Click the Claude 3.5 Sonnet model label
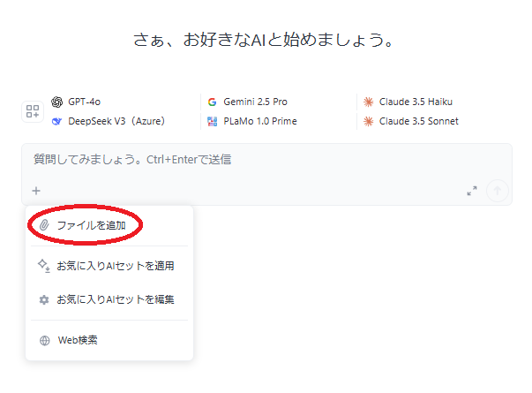Screen dimensions: 532x393 tap(419, 121)
